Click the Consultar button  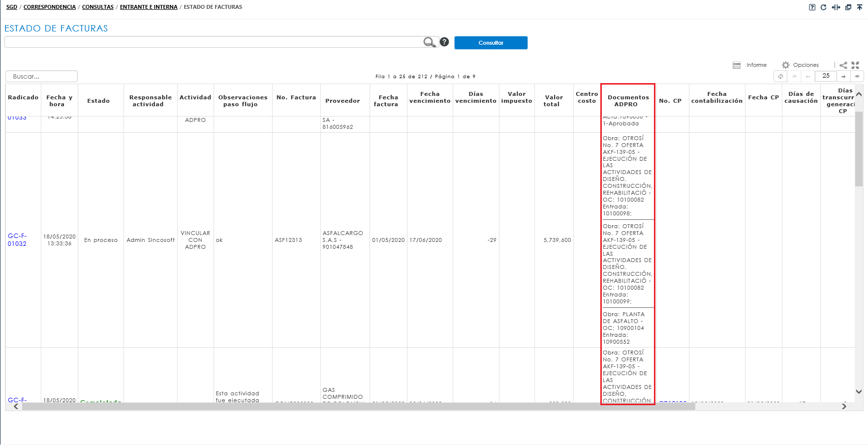[x=491, y=43]
